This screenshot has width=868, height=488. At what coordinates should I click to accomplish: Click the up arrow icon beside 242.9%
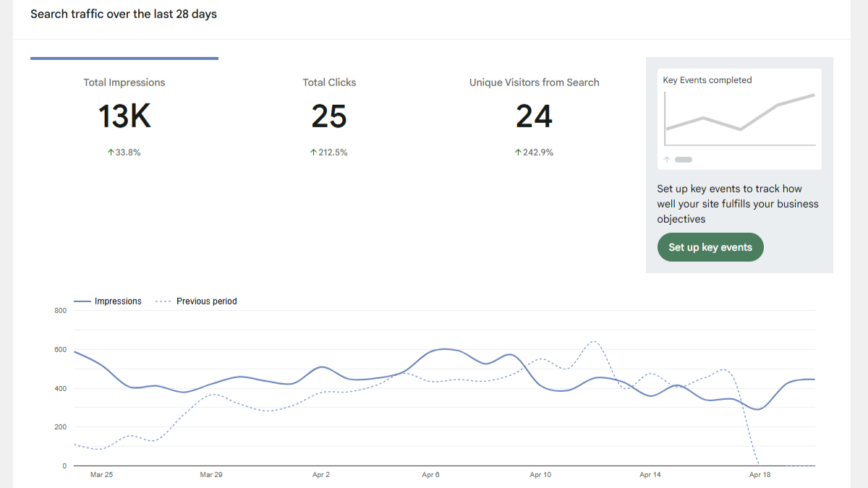(x=518, y=153)
